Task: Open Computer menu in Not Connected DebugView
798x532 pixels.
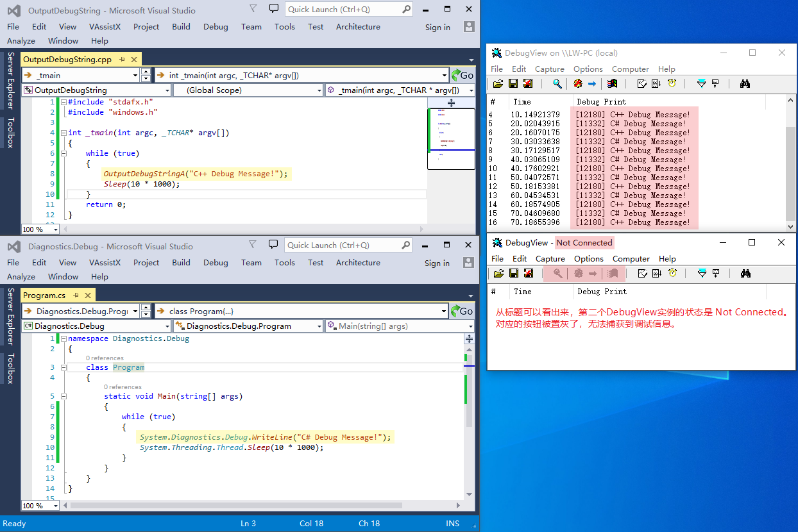Action: (x=631, y=258)
